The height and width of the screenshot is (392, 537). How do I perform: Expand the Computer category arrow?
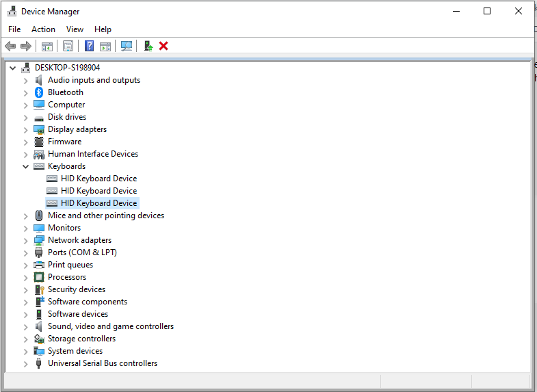click(25, 105)
